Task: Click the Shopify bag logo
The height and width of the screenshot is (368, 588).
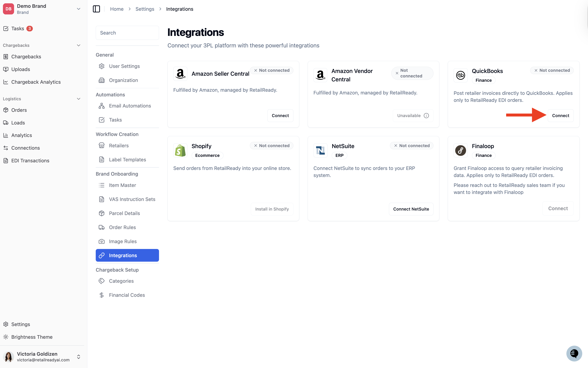Action: [x=180, y=150]
